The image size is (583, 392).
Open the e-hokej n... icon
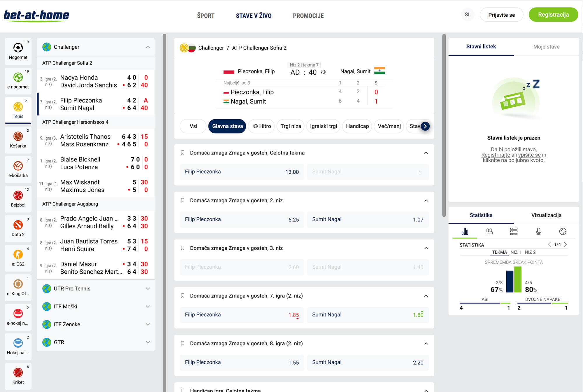click(18, 317)
